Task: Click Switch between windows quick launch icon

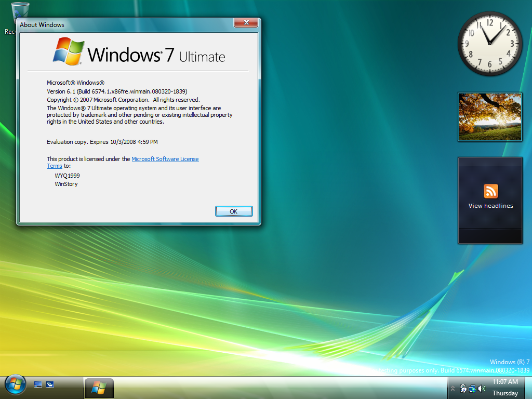Action: (x=50, y=384)
